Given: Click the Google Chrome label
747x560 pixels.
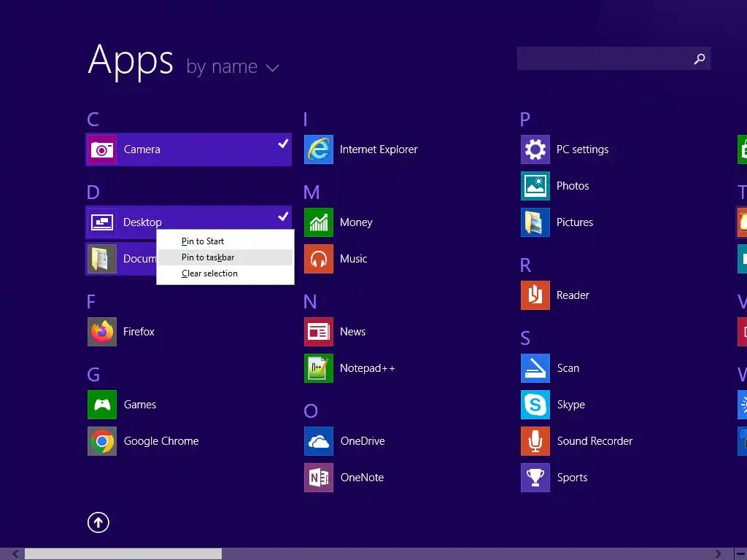Looking at the screenshot, I should pyautogui.click(x=161, y=441).
